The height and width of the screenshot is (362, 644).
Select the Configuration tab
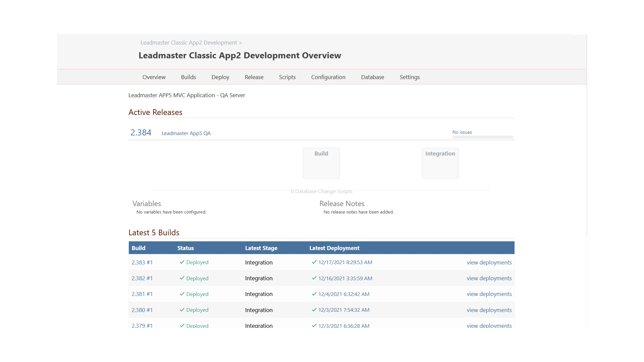[328, 77]
